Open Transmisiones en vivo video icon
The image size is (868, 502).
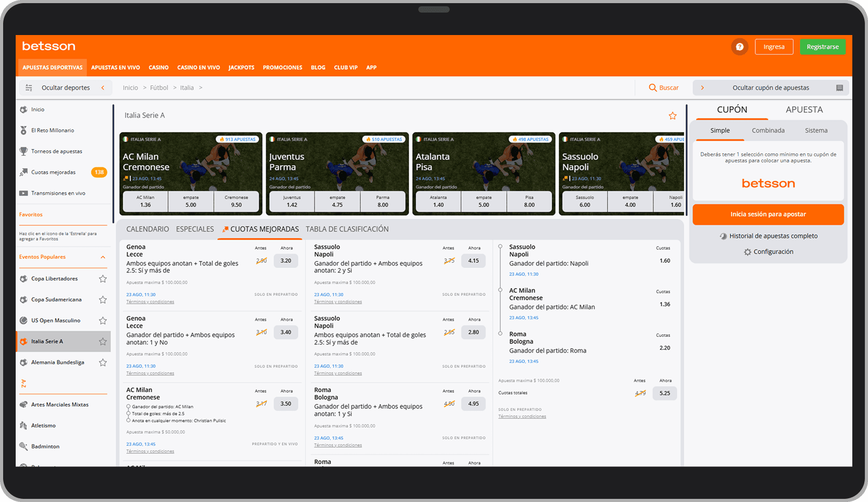coord(24,193)
